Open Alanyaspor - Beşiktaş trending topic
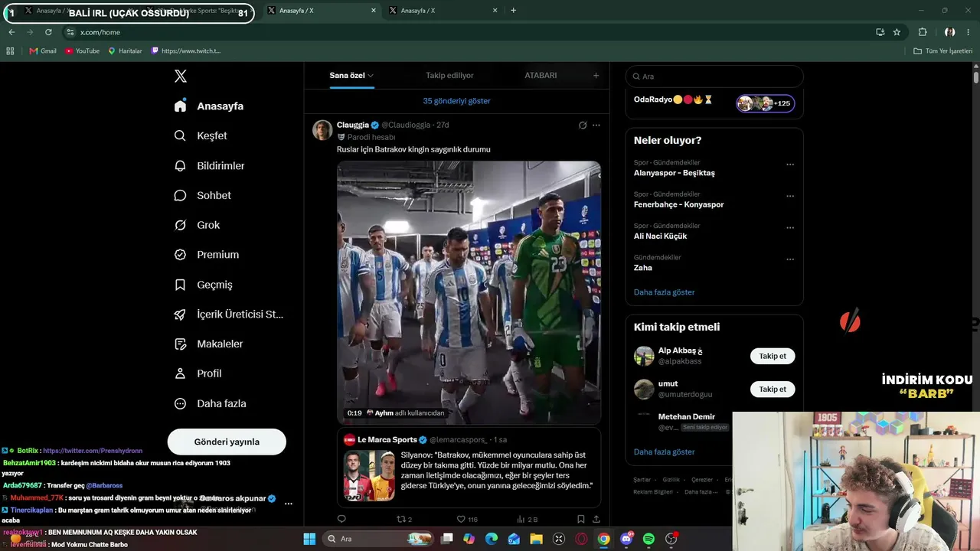 click(674, 173)
